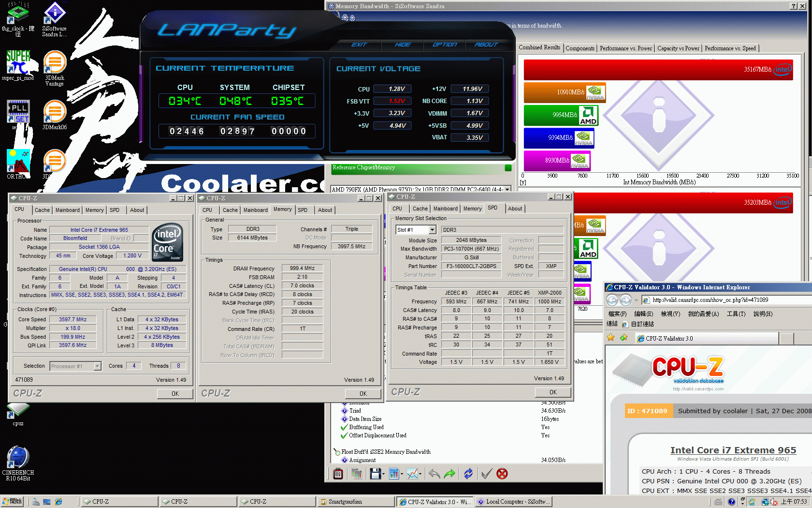Click Sandra's red options toolbar icon
The height and width of the screenshot is (508, 812).
(338, 474)
